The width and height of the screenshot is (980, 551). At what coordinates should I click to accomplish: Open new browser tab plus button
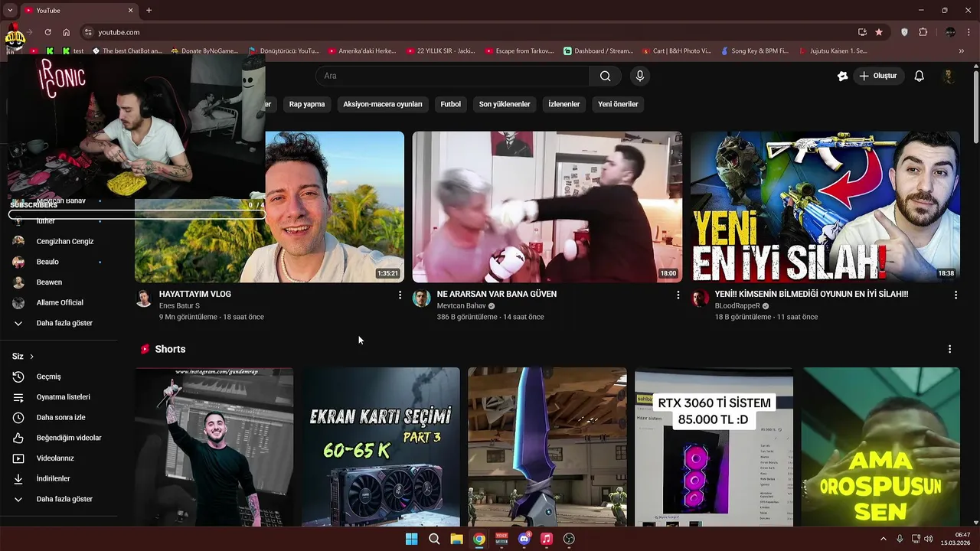click(x=149, y=10)
